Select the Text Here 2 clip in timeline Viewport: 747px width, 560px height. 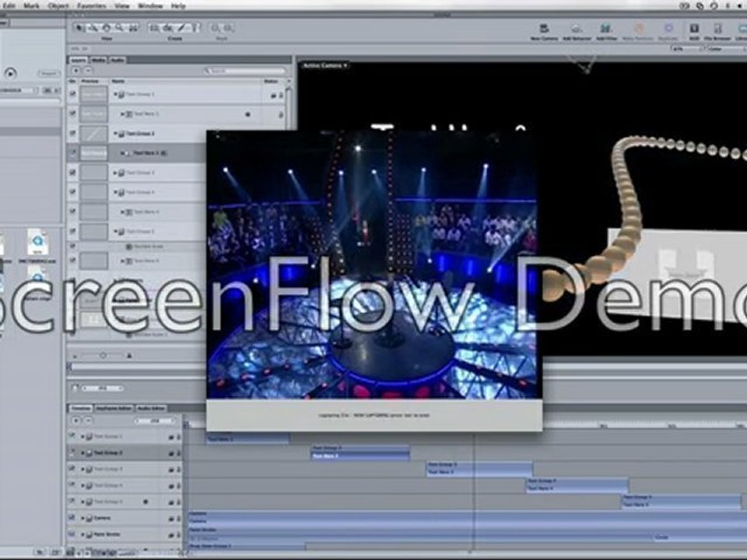[360, 457]
